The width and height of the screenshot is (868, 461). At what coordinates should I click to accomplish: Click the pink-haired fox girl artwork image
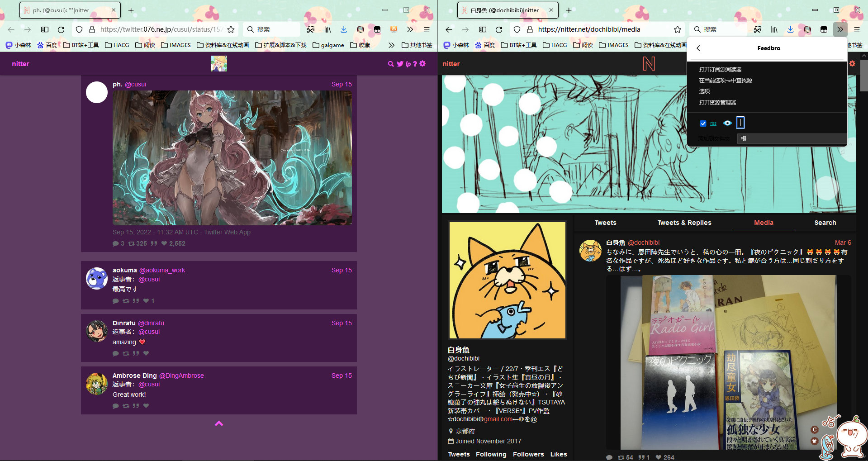point(232,157)
